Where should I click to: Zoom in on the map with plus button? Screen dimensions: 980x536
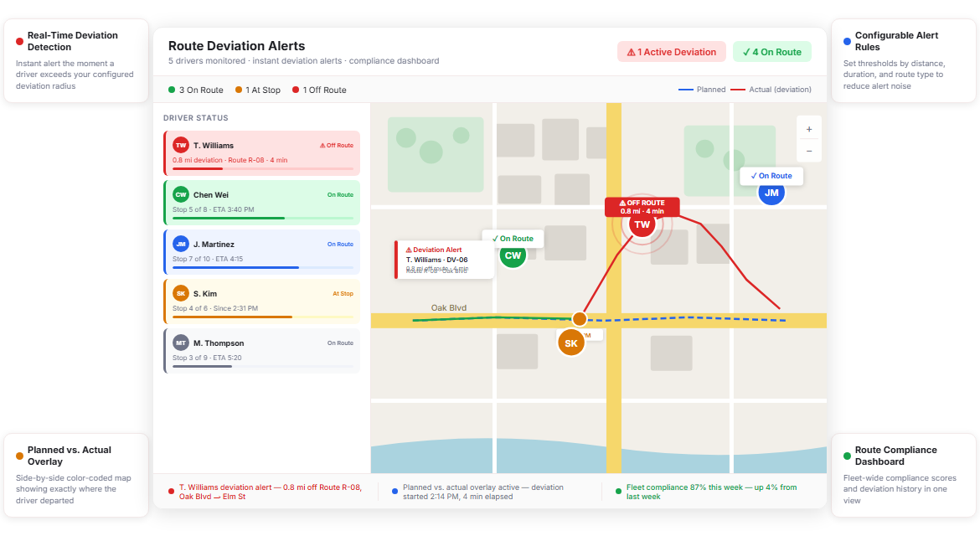(809, 129)
